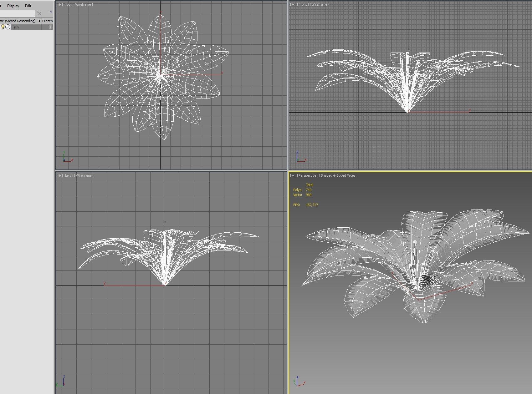
Task: Open the [Top] view label menu
Action: point(68,4)
